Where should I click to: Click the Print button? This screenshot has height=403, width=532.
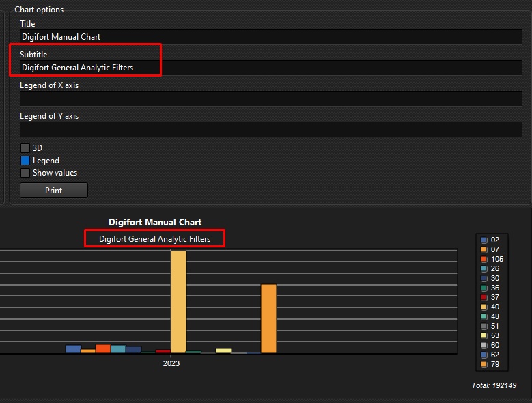[54, 191]
